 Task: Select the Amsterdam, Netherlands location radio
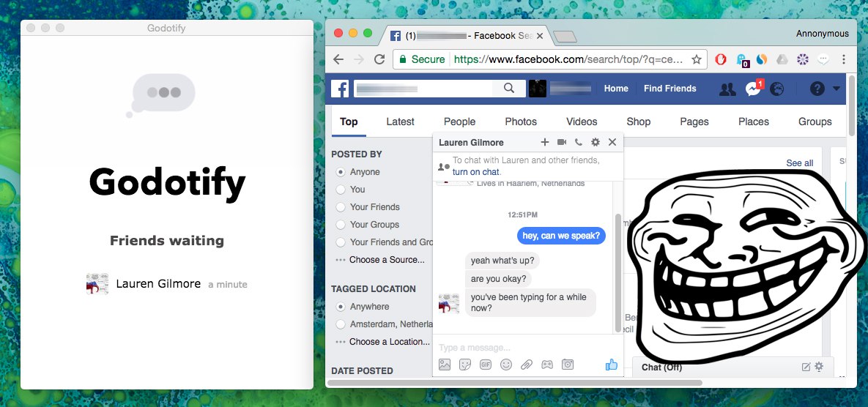[x=341, y=324]
